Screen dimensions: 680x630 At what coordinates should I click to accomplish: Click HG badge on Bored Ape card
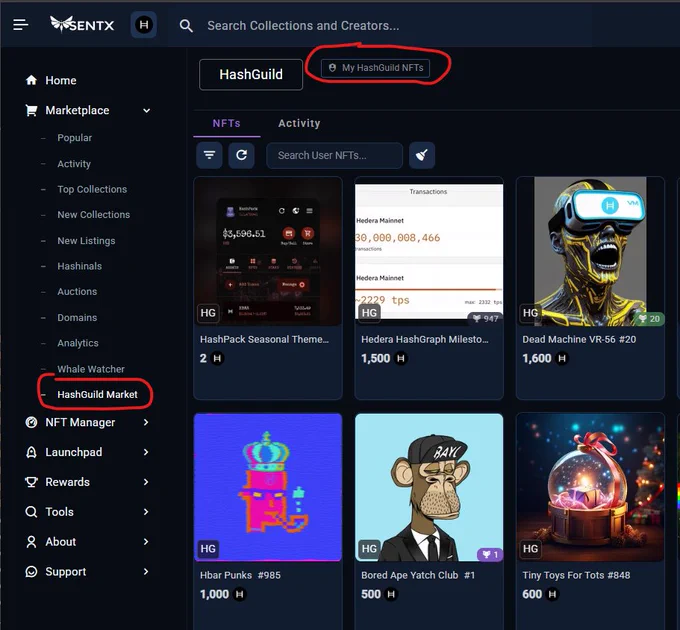[x=369, y=549]
